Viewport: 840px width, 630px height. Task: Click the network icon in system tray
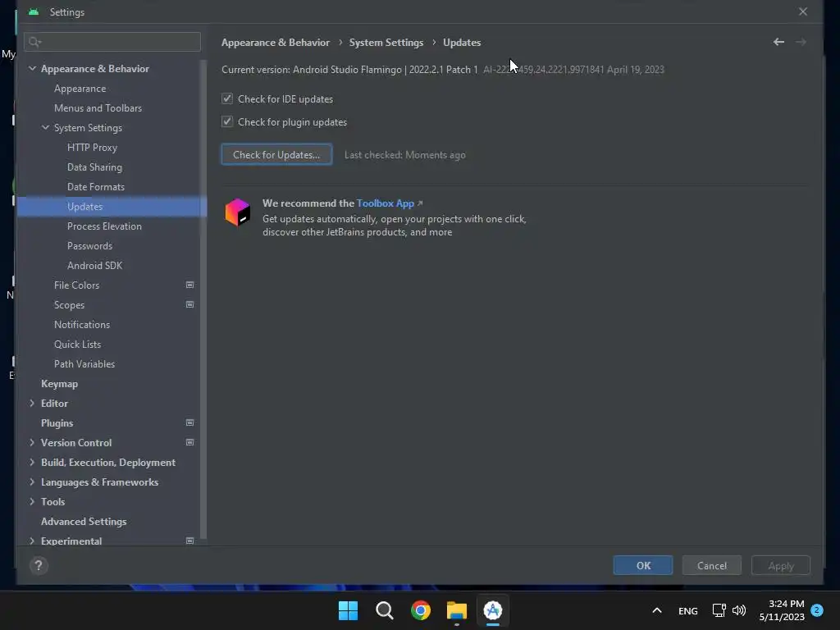pyautogui.click(x=719, y=610)
